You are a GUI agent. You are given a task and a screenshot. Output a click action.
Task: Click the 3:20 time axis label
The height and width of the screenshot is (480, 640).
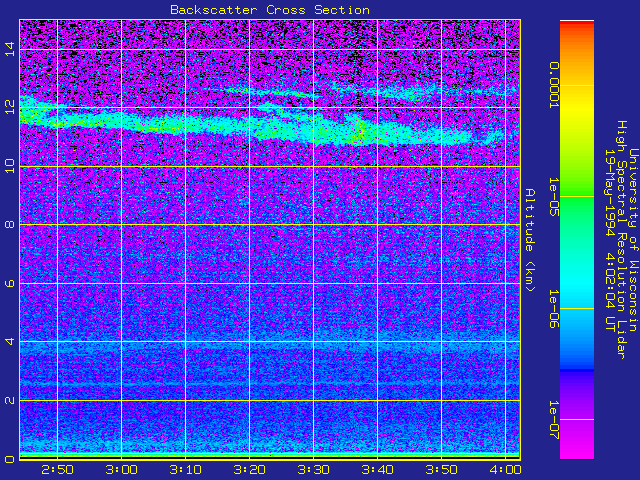tap(249, 470)
